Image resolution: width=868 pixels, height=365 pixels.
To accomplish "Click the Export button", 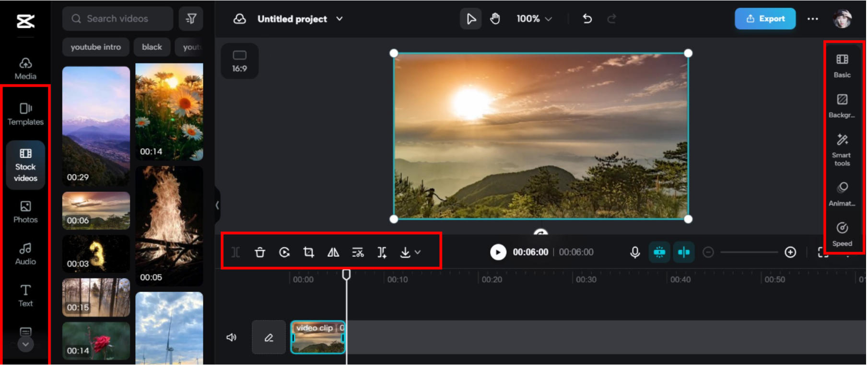I will tap(765, 19).
